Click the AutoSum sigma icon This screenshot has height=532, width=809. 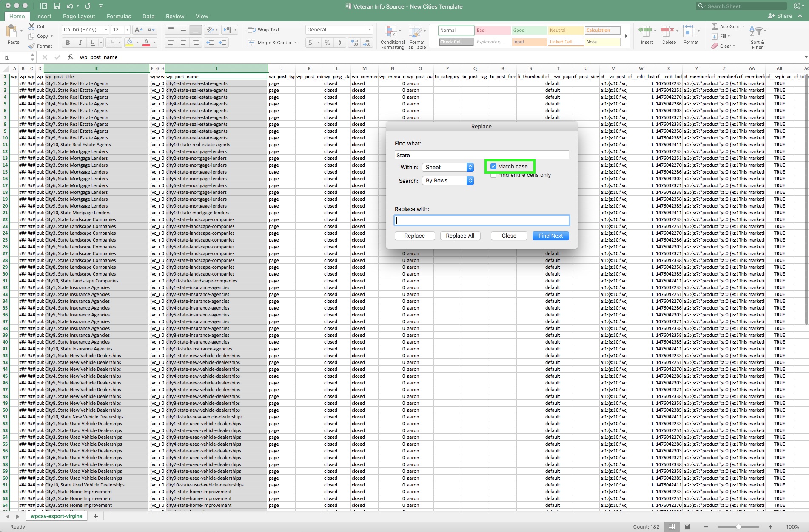click(715, 26)
